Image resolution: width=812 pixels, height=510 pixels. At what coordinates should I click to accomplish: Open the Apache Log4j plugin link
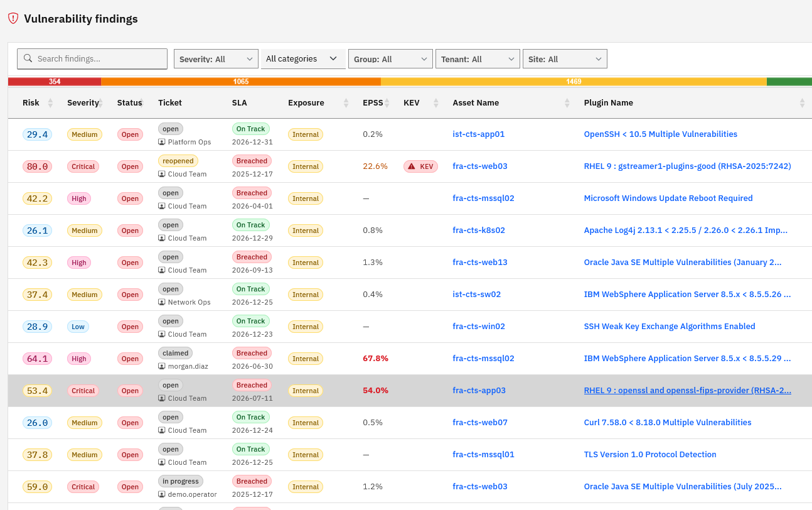click(x=686, y=231)
